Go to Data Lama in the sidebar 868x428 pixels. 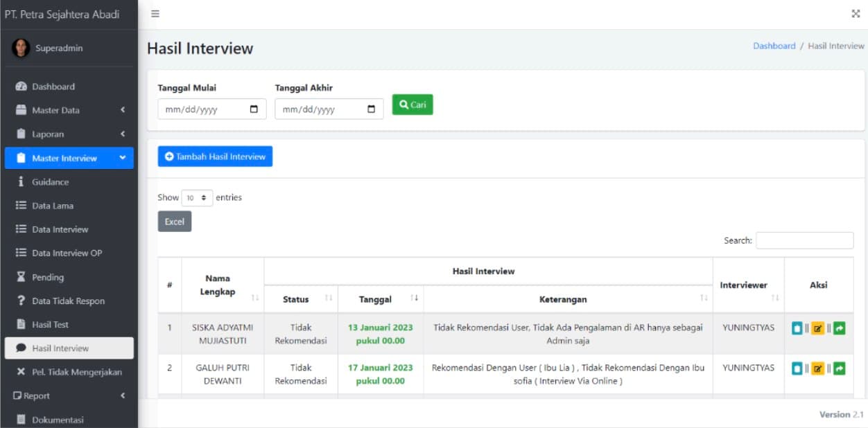click(69, 206)
